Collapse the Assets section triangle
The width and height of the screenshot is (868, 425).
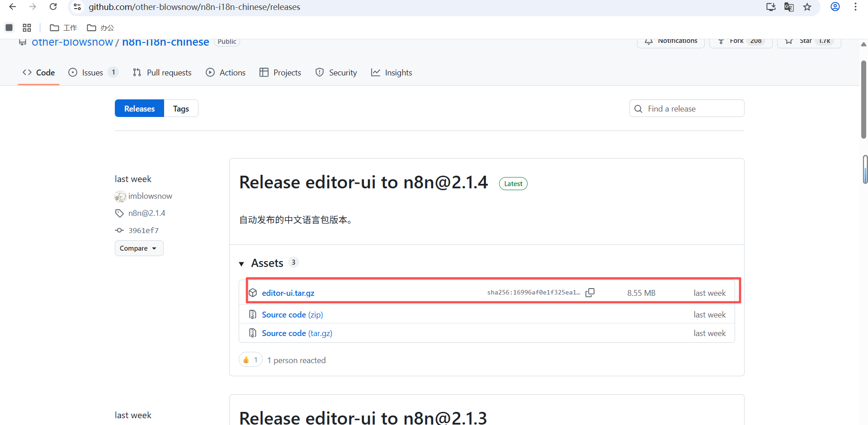241,264
